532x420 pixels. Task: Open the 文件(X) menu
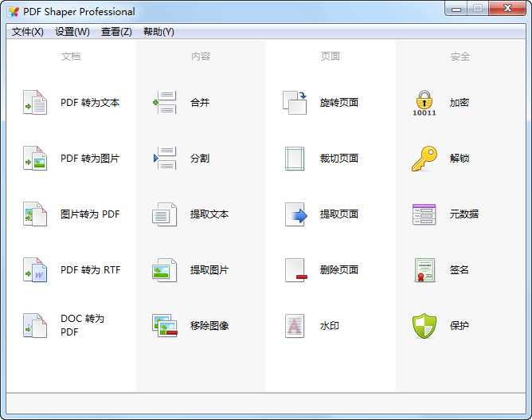(x=28, y=32)
